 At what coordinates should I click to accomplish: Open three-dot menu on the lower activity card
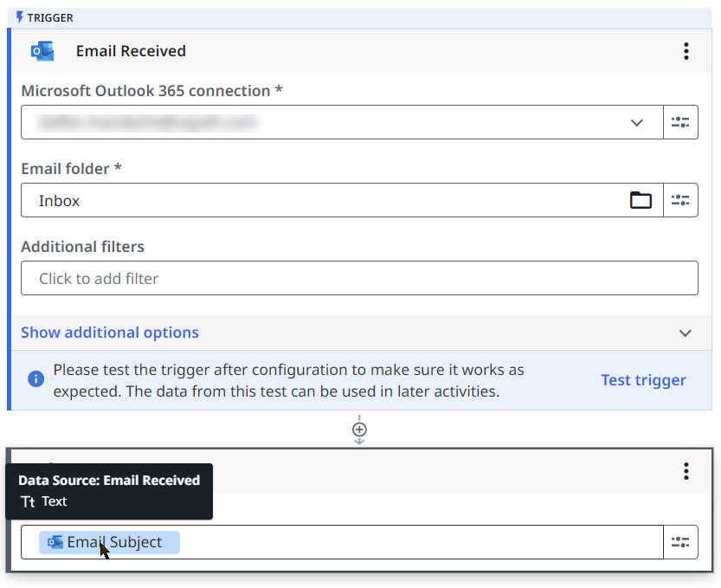686,471
